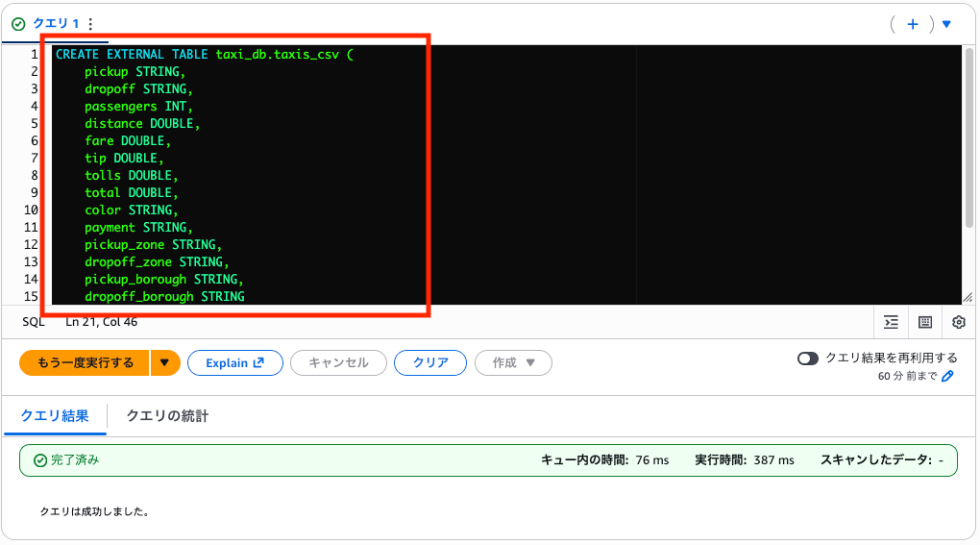This screenshot has width=980, height=545.
Task: Click the editor resize handle corner
Action: pyautogui.click(x=968, y=298)
